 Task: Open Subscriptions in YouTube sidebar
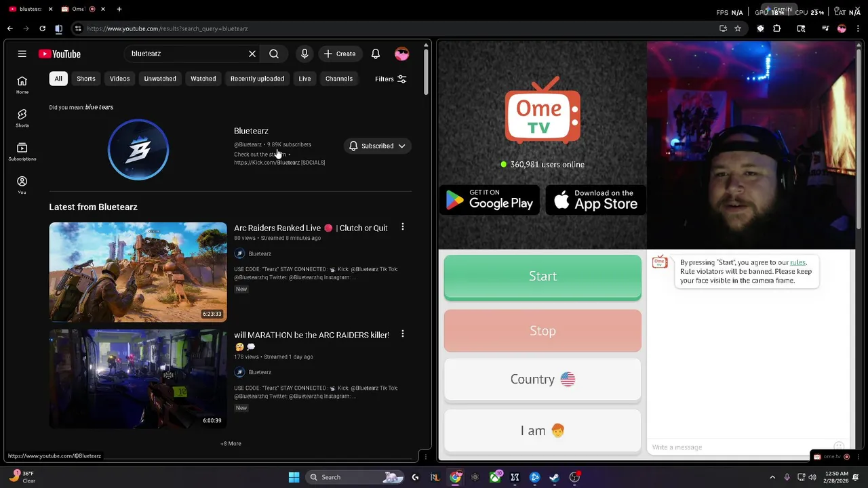pos(22,152)
